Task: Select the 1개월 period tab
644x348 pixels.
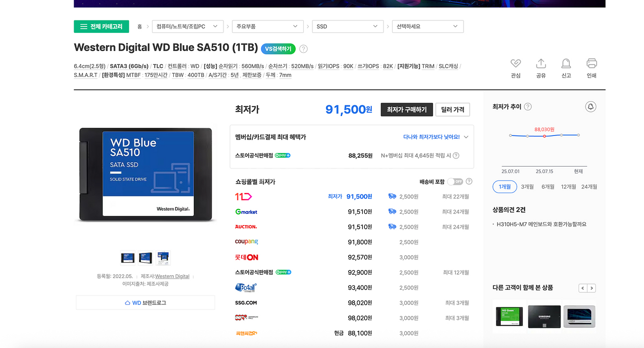Action: click(504, 187)
